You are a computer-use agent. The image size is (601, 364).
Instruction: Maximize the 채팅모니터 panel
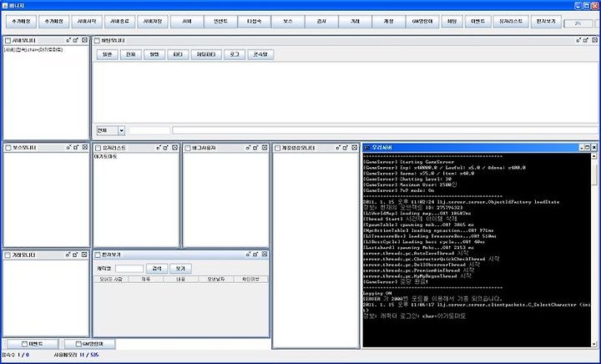pos(586,40)
